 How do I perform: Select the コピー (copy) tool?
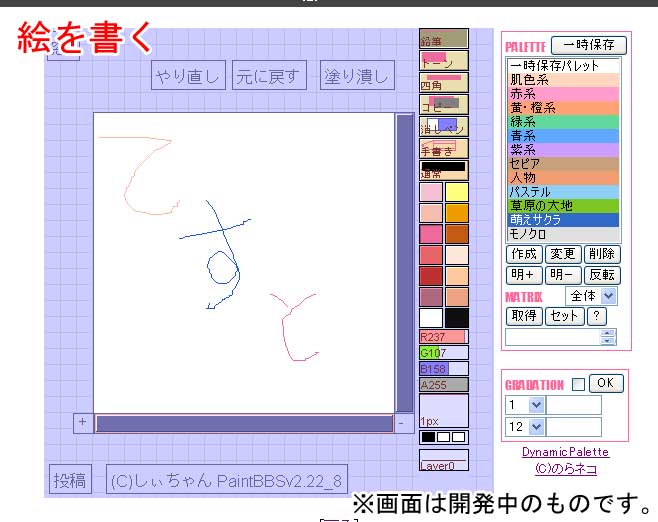click(x=443, y=103)
